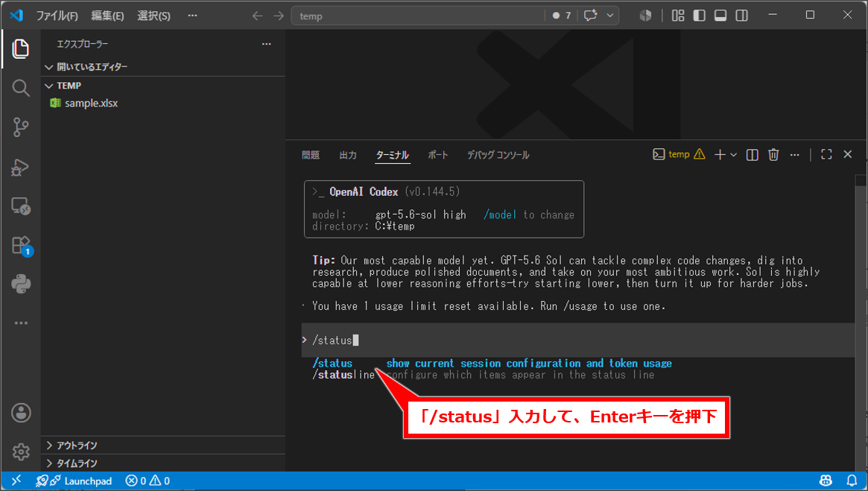The height and width of the screenshot is (491, 868).
Task: Open Extensions view with update badge
Action: pyautogui.click(x=22, y=246)
